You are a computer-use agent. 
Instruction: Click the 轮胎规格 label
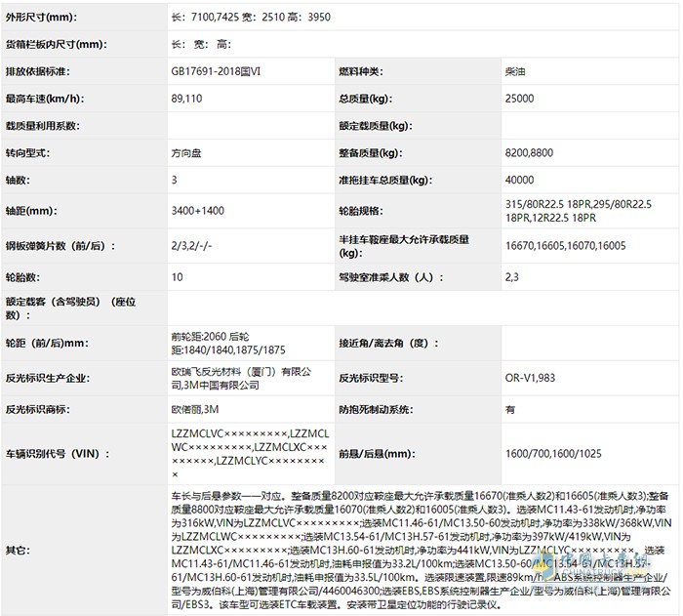coord(361,211)
